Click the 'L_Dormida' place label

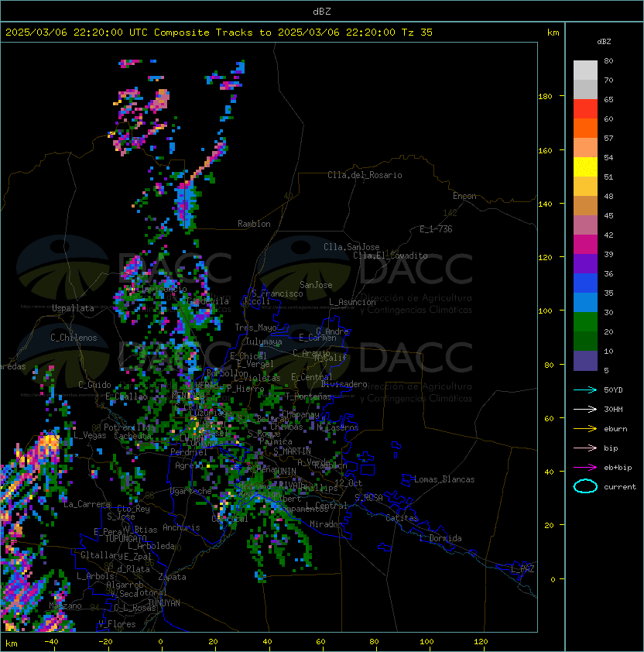click(x=440, y=538)
